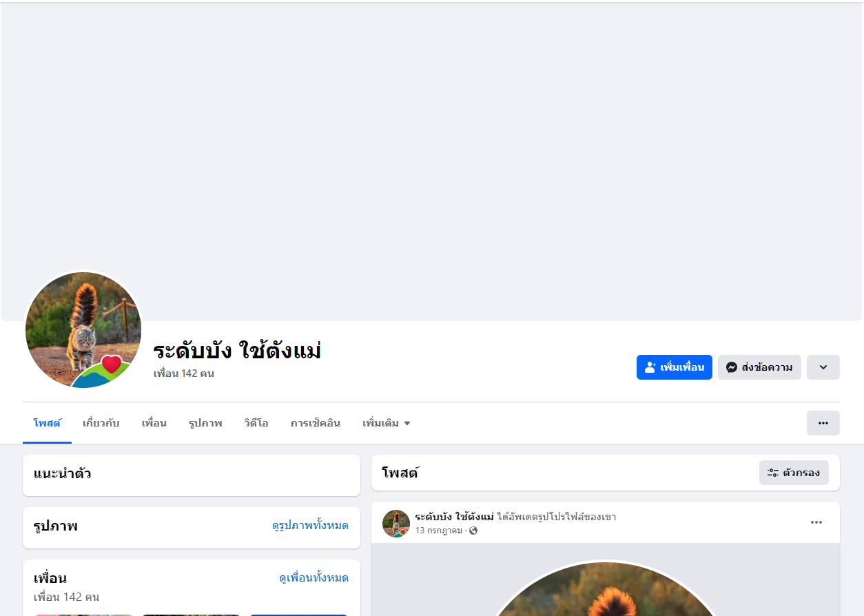This screenshot has height=616, width=864.
Task: Click the Messenger icon in ส่งข้อความ button
Action: click(x=732, y=367)
